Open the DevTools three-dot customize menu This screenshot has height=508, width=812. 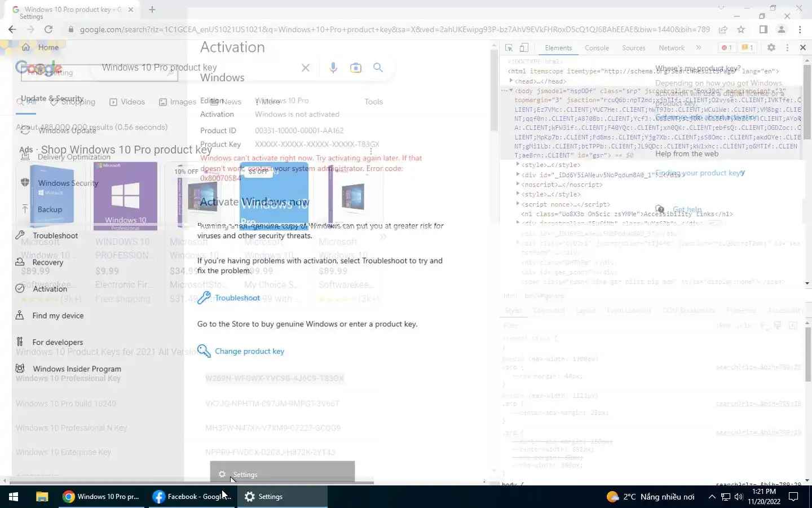787,48
